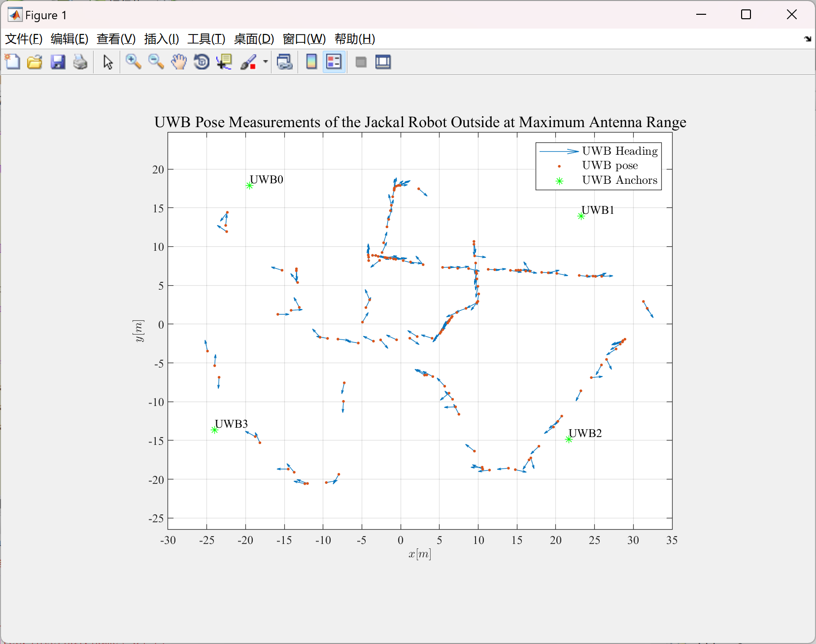Image resolution: width=816 pixels, height=644 pixels.
Task: Click the green UWB0 anchor marker
Action: (x=249, y=186)
